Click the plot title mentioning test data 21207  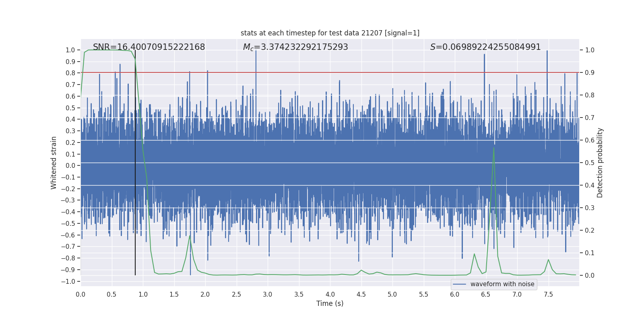click(x=330, y=33)
